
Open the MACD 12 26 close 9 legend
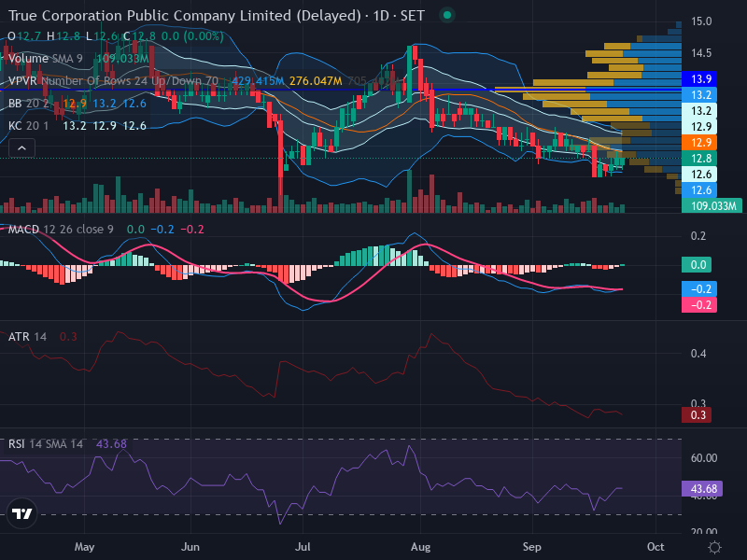click(x=61, y=229)
